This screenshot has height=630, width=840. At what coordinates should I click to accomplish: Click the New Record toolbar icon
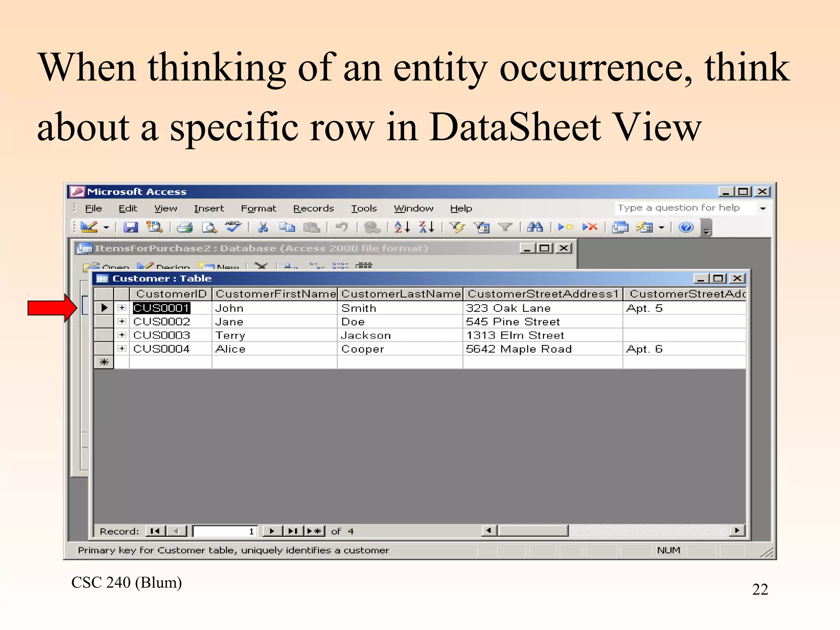(566, 227)
